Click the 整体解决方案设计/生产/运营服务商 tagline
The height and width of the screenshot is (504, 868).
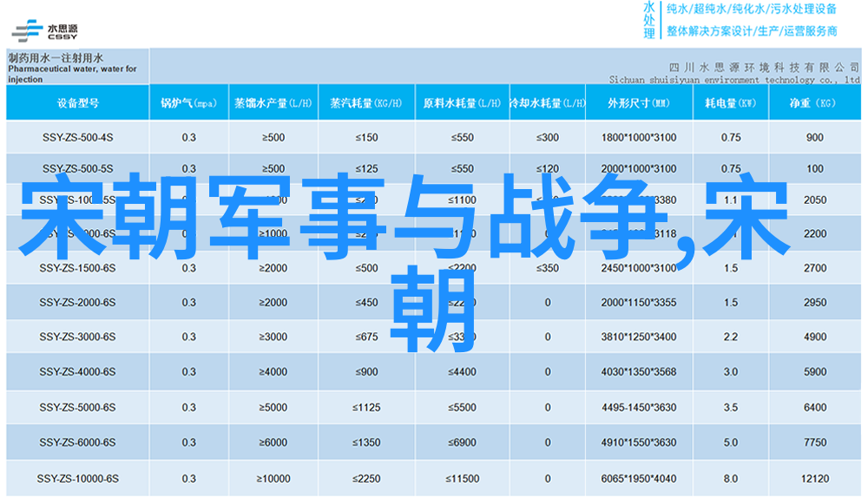[x=751, y=31]
